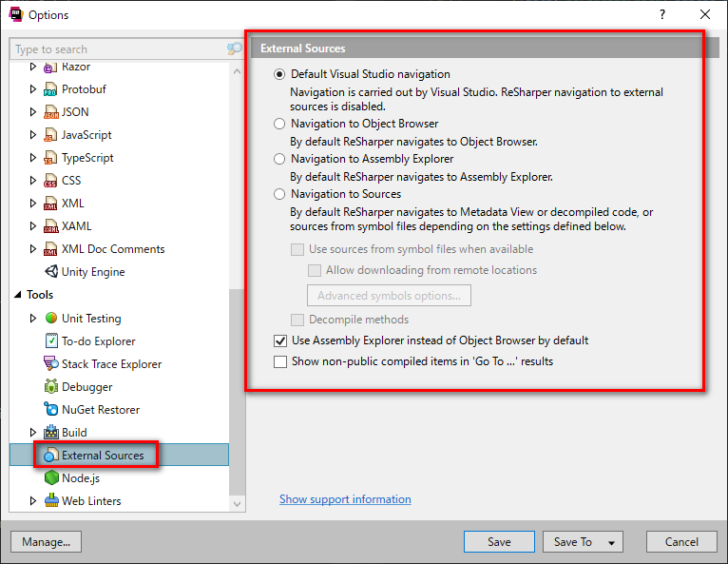Enable Show non-public compiled items checkbox
Screen dimensions: 728x564
(280, 362)
